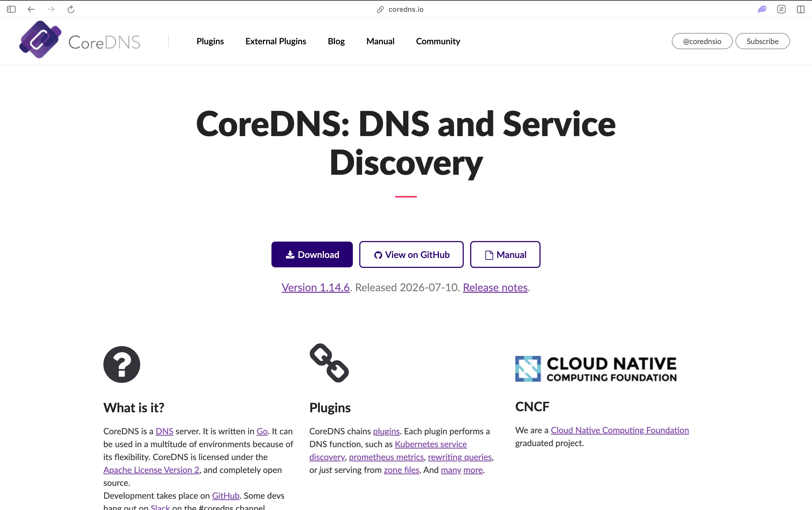Click the 'CNCF' heading

point(532,406)
